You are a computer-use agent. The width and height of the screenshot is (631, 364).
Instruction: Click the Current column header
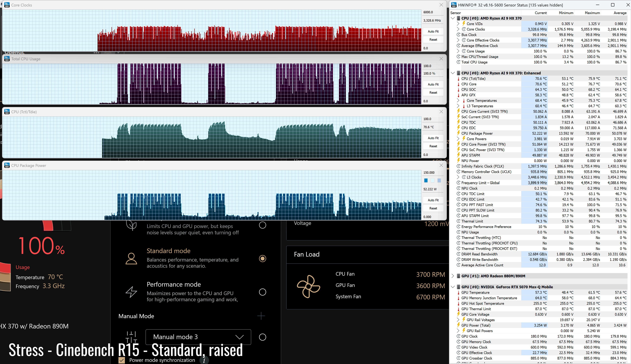535,13
